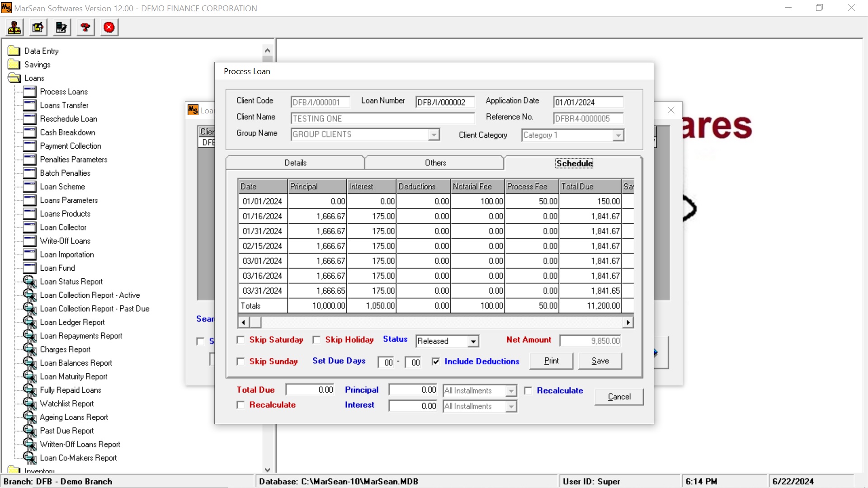This screenshot has height=488, width=868.
Task: Click the schedule table's right scroll arrow
Action: pos(628,322)
